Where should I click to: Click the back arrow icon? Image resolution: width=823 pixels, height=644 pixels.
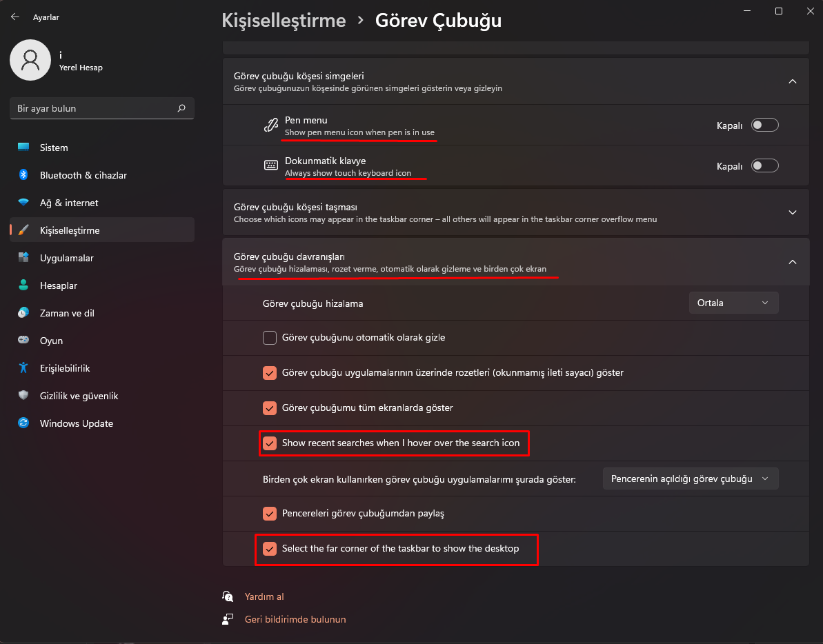click(15, 17)
